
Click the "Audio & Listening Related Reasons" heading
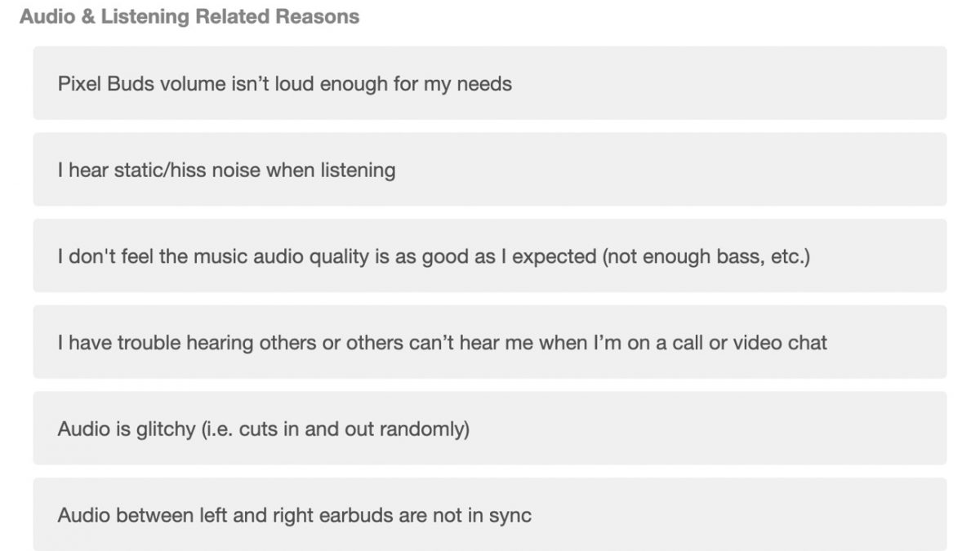pyautogui.click(x=189, y=16)
